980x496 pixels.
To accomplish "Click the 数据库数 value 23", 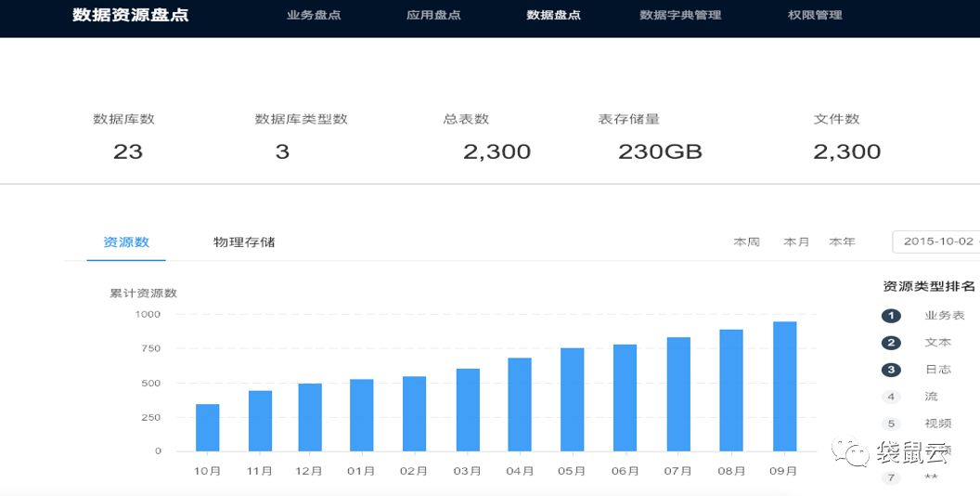I will [128, 151].
